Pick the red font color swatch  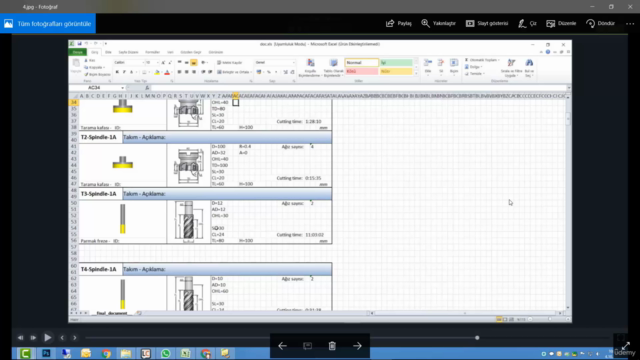coord(167,72)
